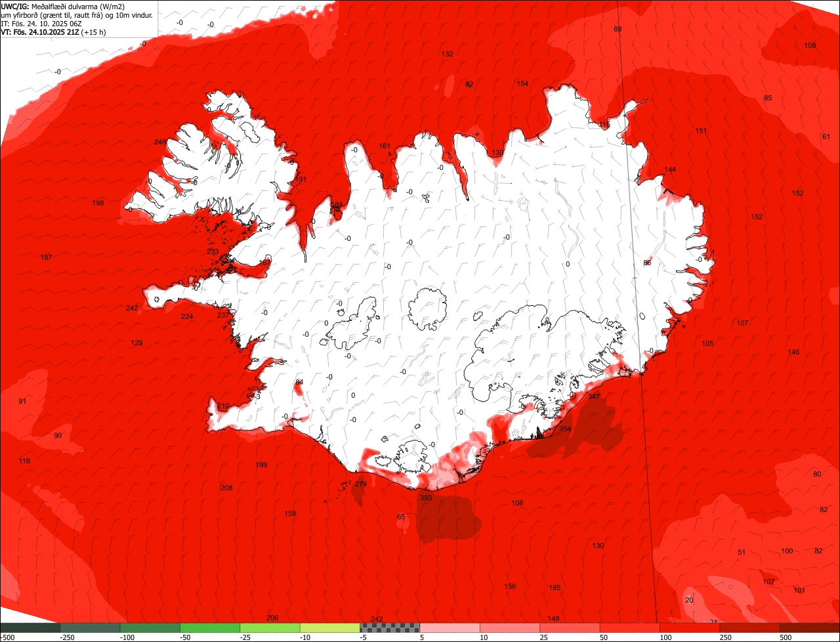
Task: Click the checkered swatch between -5 and 5
Action: (390, 628)
